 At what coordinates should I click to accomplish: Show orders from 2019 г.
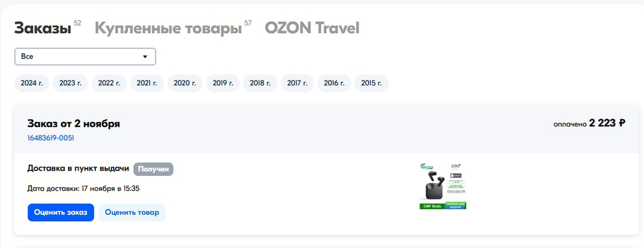223,83
